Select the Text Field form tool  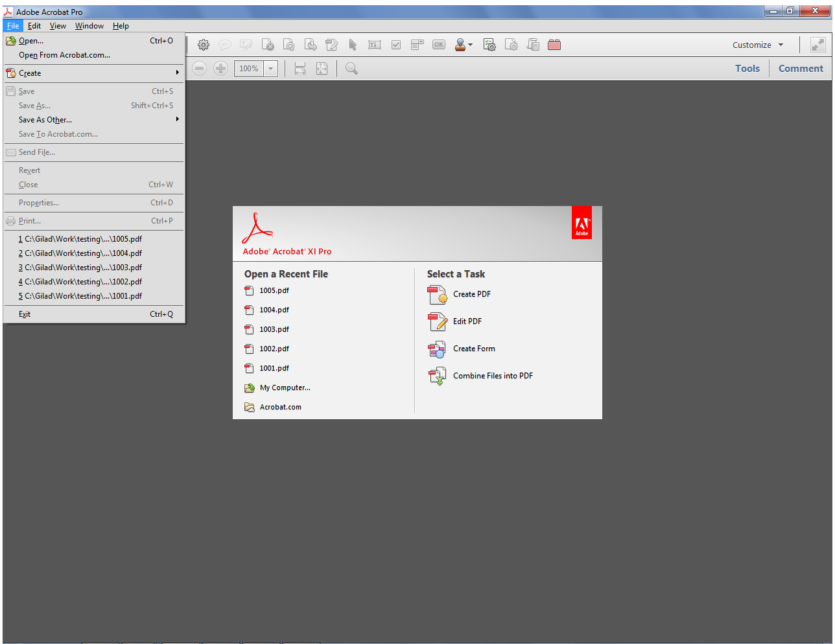point(375,45)
